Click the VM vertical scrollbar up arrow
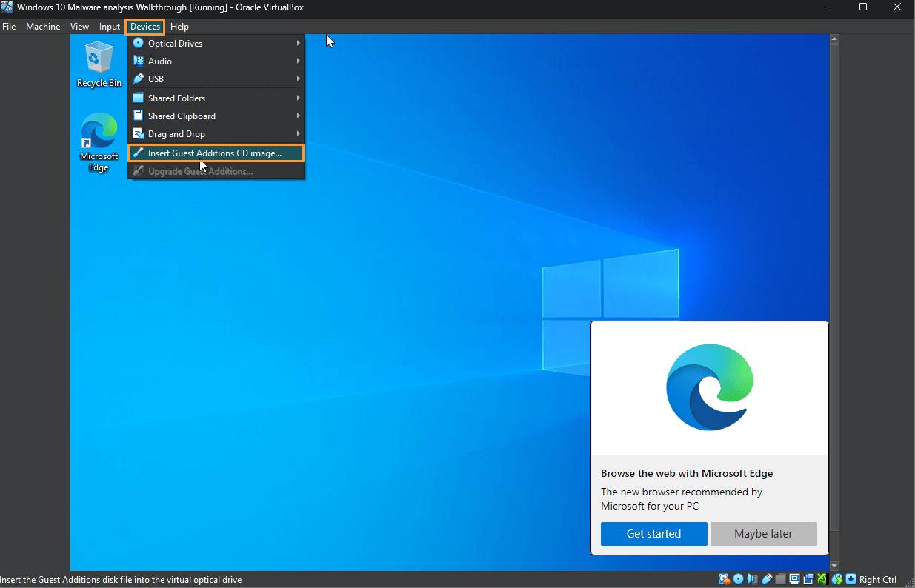 tap(834, 39)
